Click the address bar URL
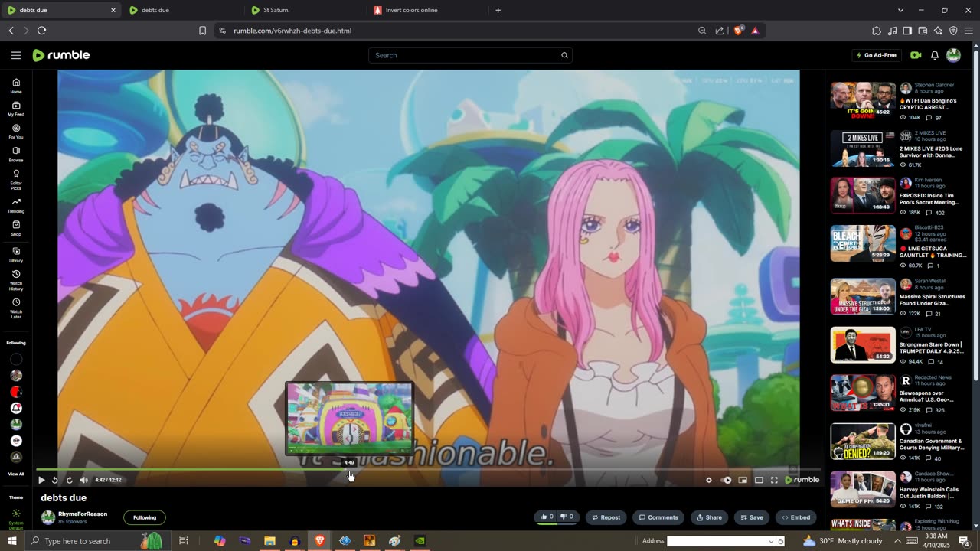The width and height of the screenshot is (980, 551). click(292, 31)
